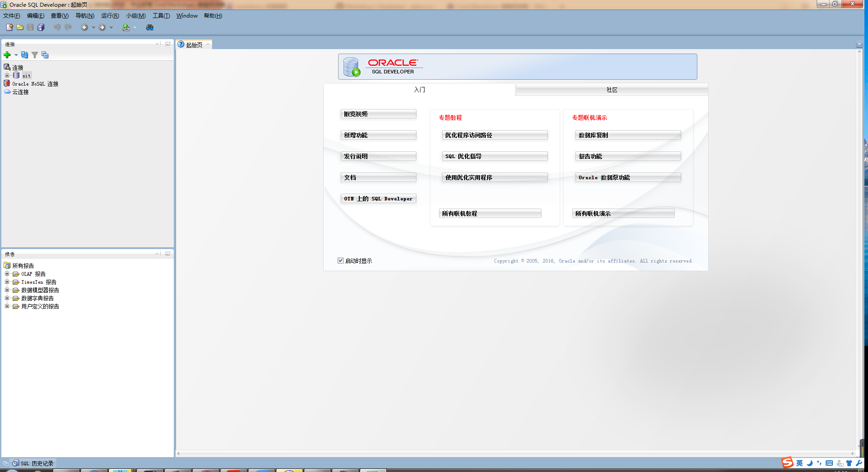Open dropdown next to SQL Worksheet icon
The height and width of the screenshot is (472, 868).
tap(135, 27)
